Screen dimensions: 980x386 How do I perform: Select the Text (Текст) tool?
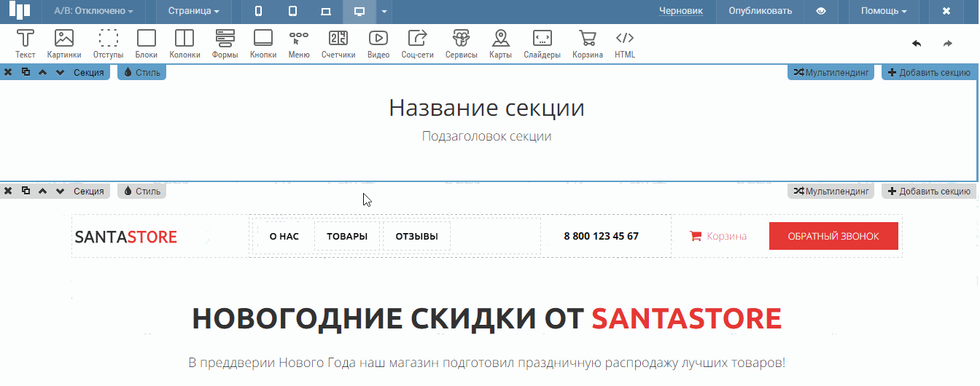pyautogui.click(x=26, y=44)
